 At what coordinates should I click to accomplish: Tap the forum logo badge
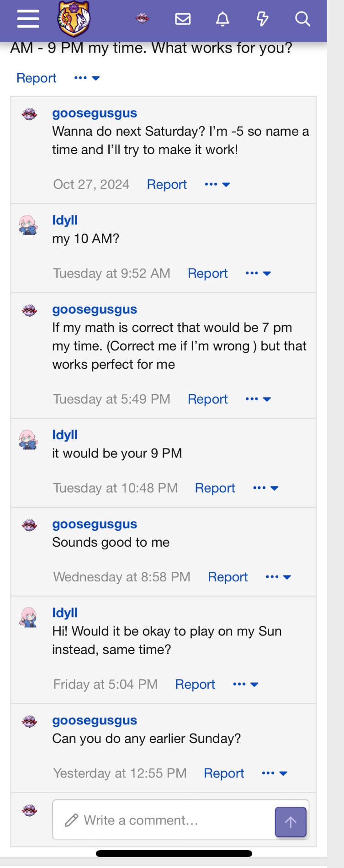click(73, 19)
